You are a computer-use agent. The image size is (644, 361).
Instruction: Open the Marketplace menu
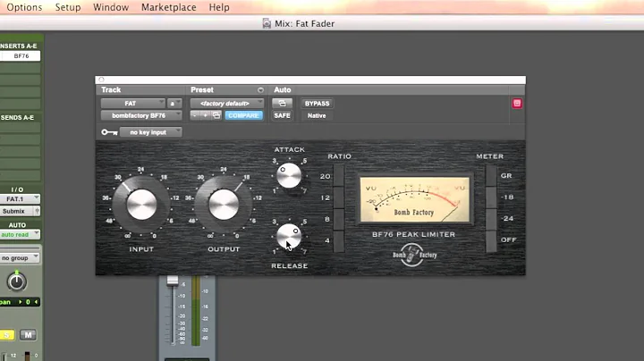(169, 7)
